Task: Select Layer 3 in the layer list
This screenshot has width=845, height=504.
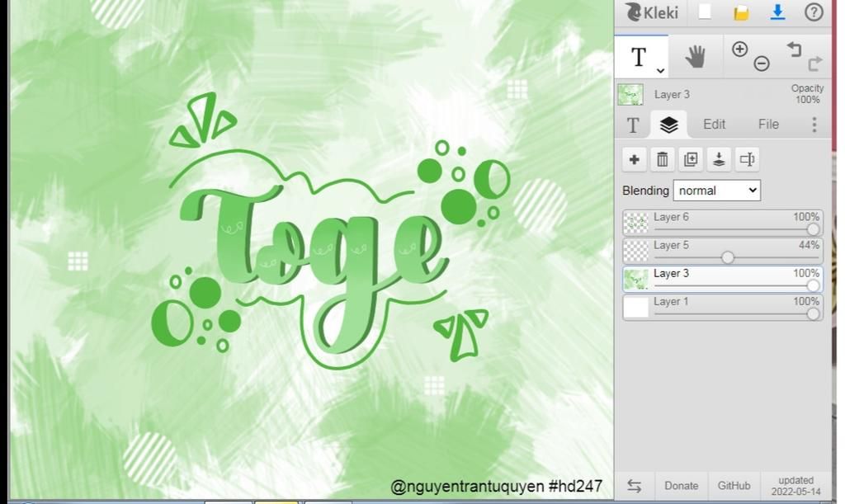Action: coord(723,279)
